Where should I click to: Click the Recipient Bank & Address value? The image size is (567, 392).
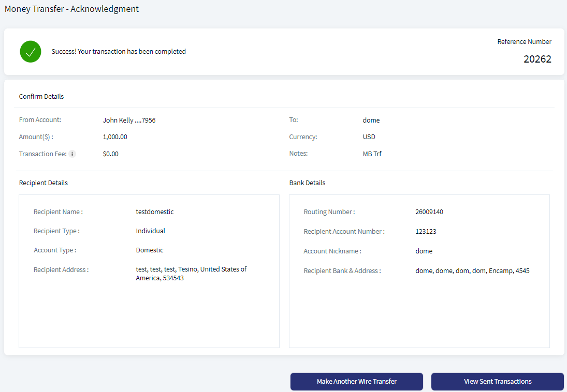pyautogui.click(x=472, y=271)
